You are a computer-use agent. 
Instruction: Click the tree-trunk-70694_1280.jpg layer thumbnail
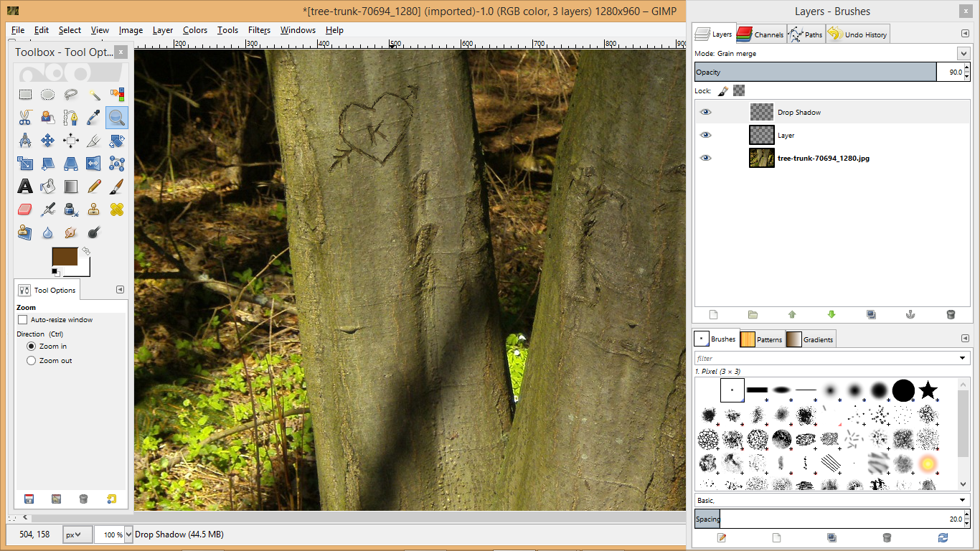pos(761,158)
